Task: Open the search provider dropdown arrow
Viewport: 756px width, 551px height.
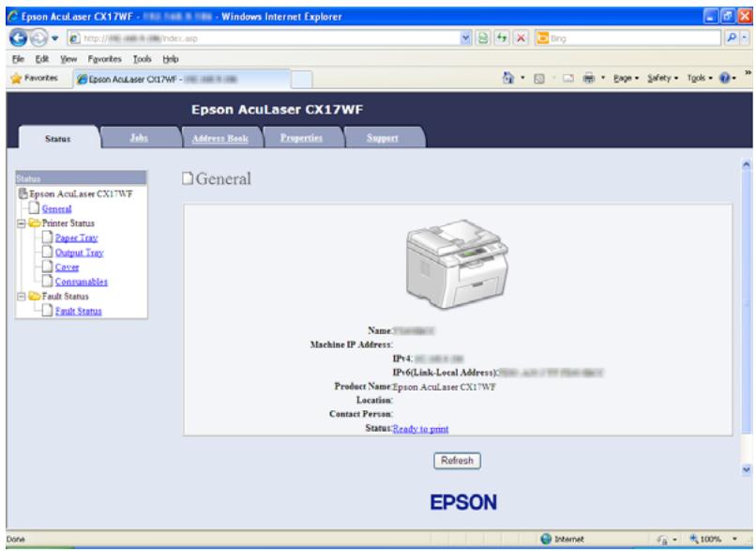Action: (x=746, y=38)
